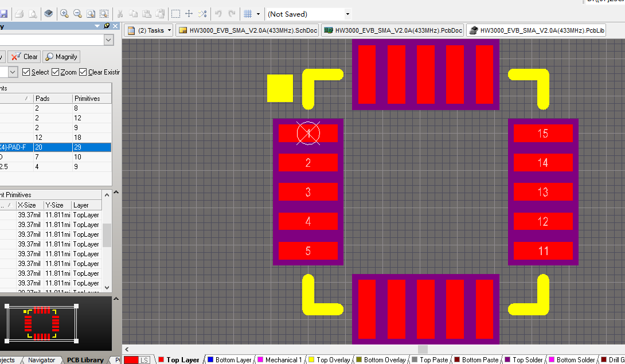Select the Mechanical 1 layer tab
Screen dimensions: 625x364
point(280,359)
